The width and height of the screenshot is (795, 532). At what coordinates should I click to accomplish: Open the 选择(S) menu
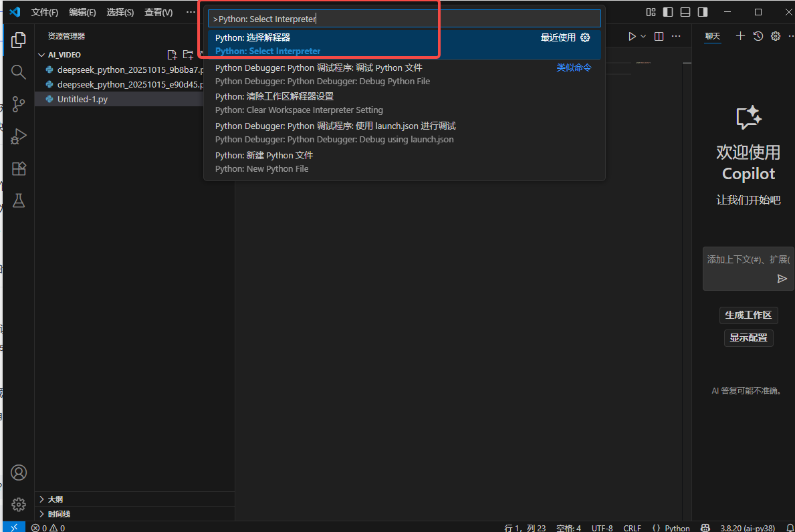120,12
